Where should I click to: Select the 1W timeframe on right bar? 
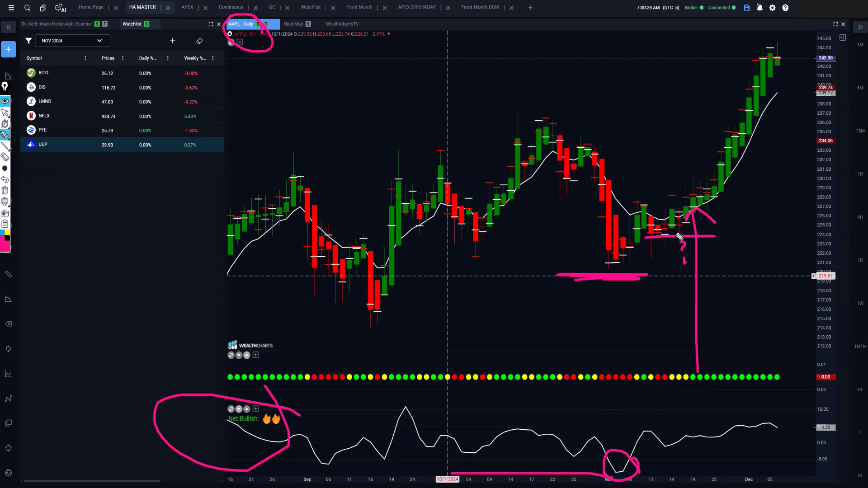860,303
